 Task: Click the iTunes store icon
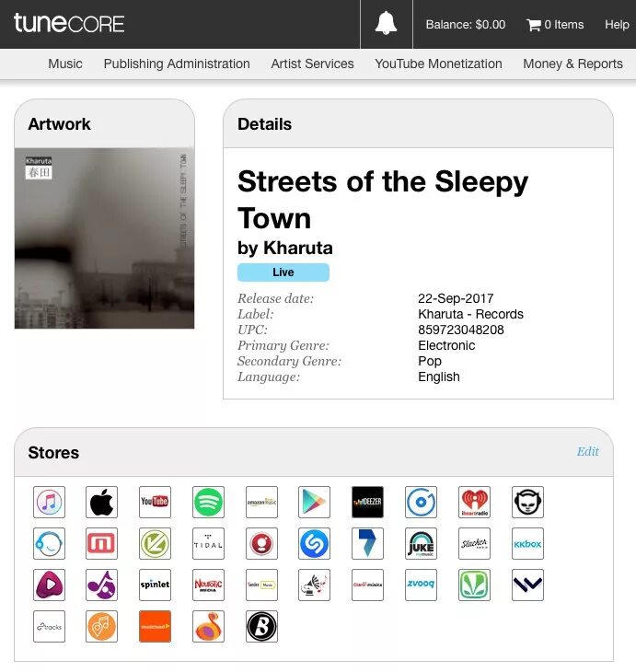pos(50,502)
